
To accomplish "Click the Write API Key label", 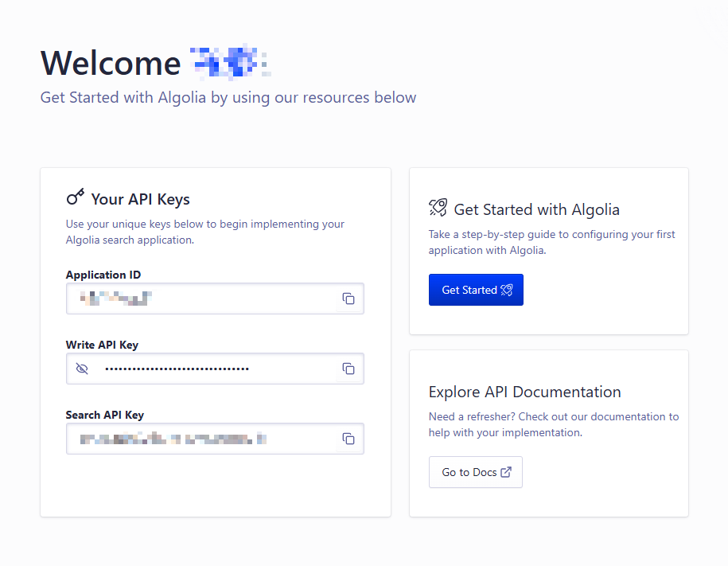I will point(102,345).
